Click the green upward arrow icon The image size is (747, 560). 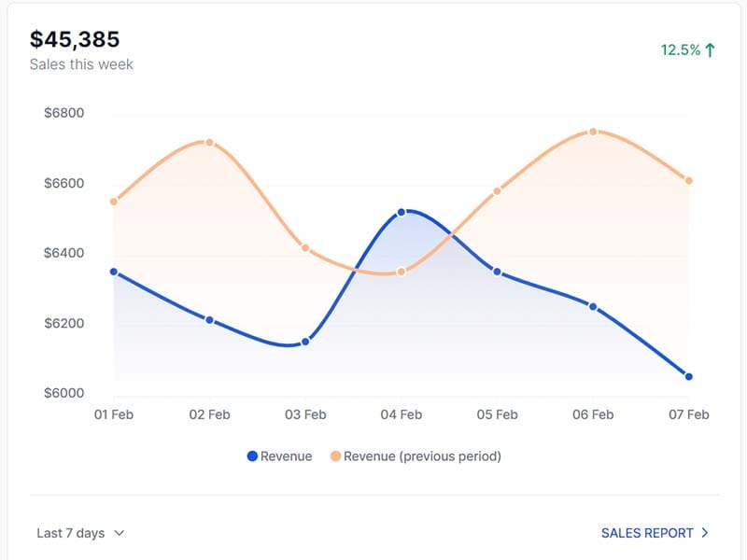[711, 50]
